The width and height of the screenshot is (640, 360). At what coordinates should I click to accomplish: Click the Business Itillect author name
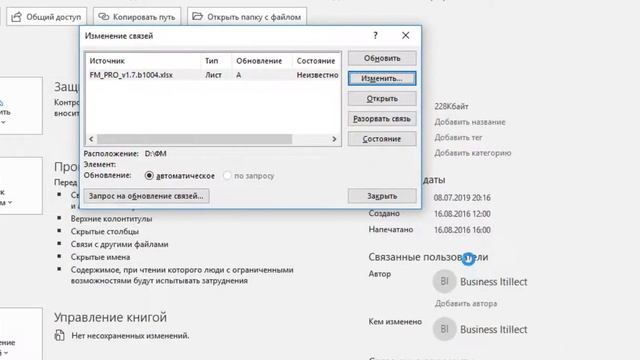pos(494,282)
